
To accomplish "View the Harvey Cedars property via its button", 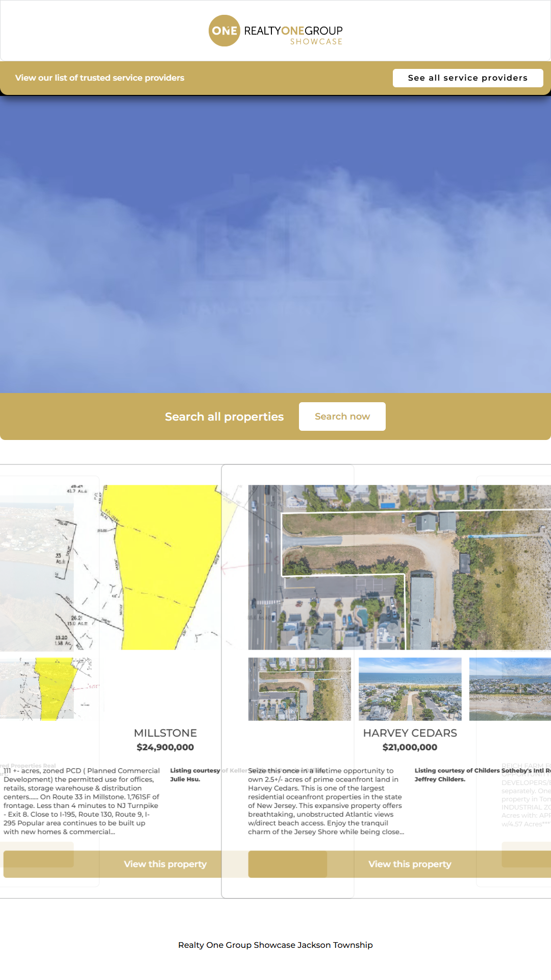I will [x=410, y=864].
